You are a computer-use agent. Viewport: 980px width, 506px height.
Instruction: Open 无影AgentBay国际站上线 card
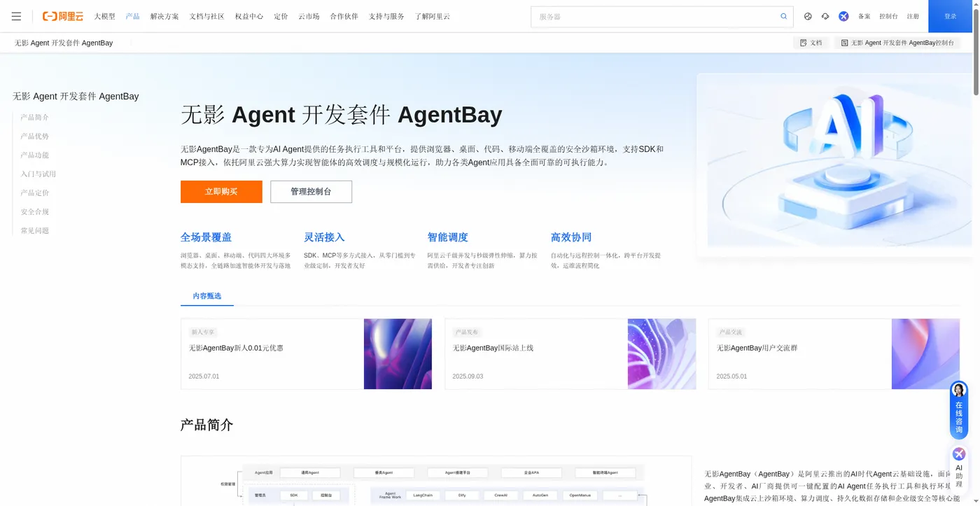570,354
